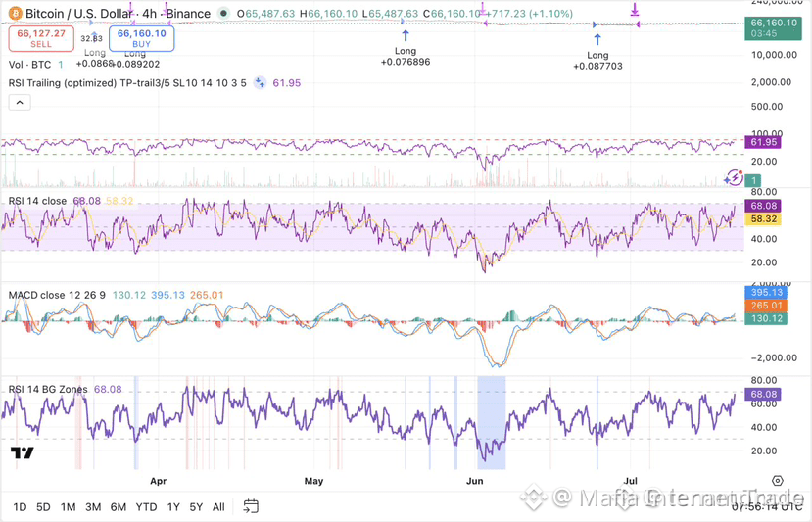Select the All time range

pos(218,507)
